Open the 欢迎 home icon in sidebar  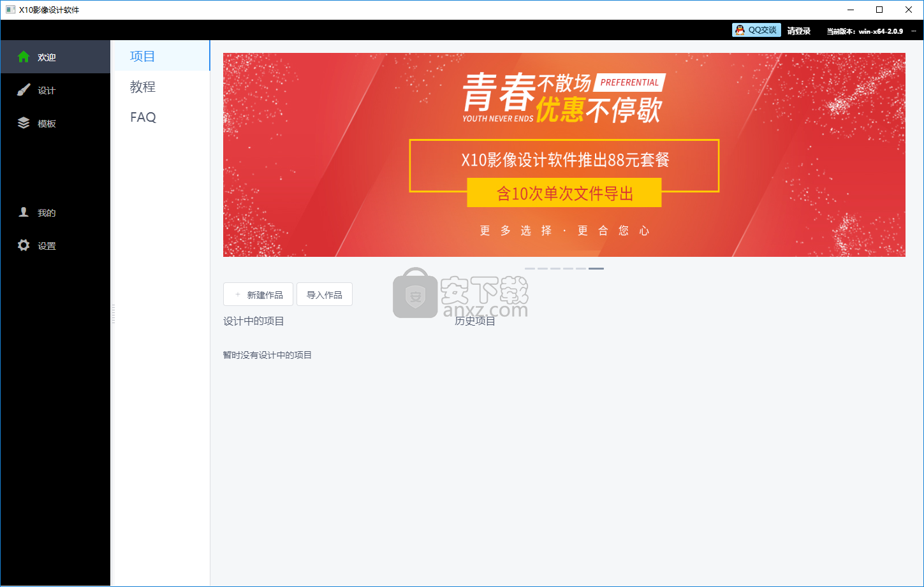(x=24, y=57)
